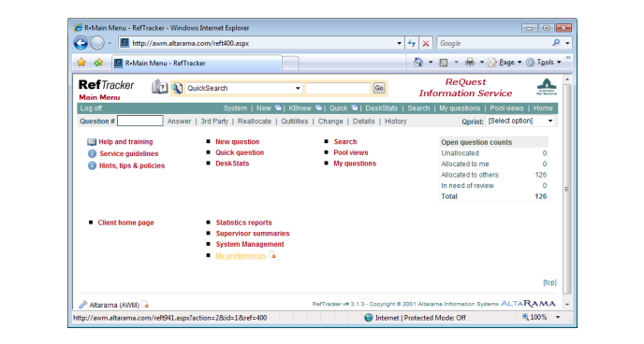Click the QuickSearch text input box
The image size is (644, 344).
point(338,88)
